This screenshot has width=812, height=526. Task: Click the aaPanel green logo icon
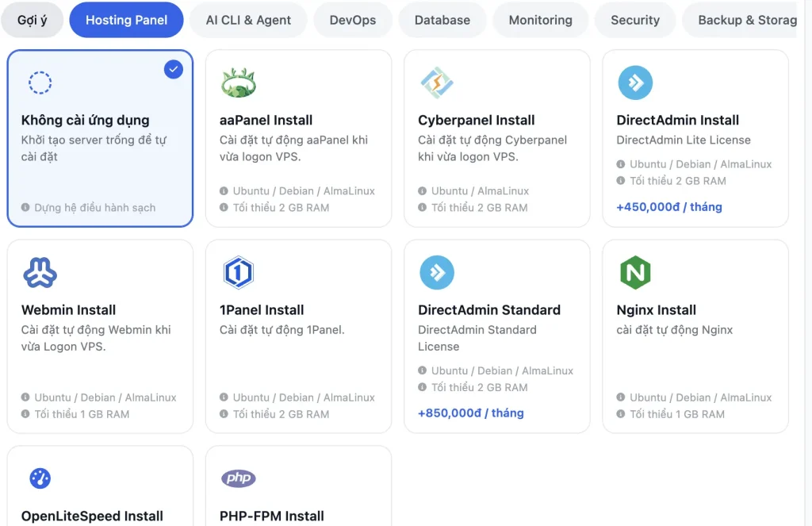pos(238,83)
